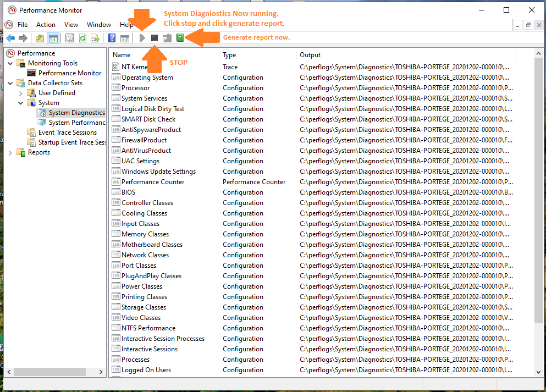Select System Diagnostics in the tree
Screen dimensions: 546x392
coord(76,113)
